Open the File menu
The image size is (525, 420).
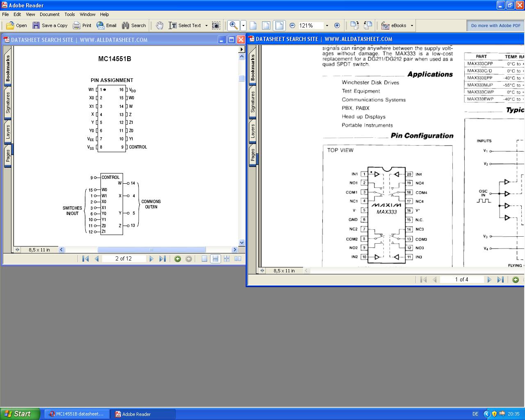[x=5, y=14]
